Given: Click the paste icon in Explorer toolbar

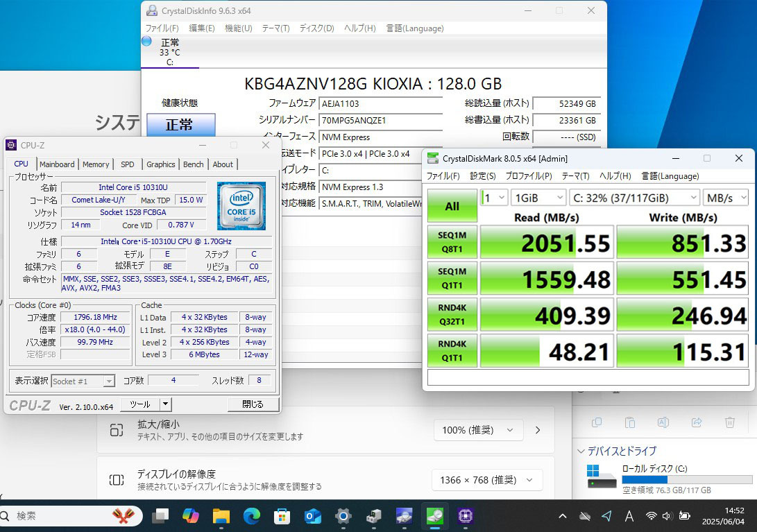Looking at the screenshot, I should click(629, 422).
